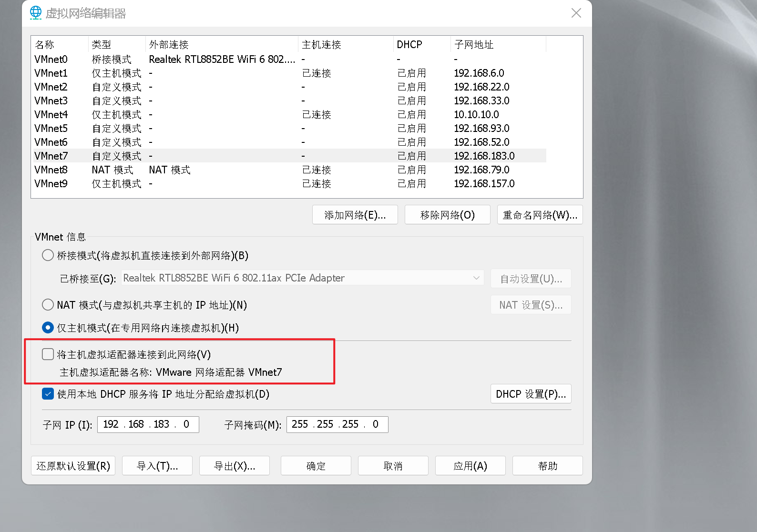Click first 255 octet in 子网掩码 field

[x=300, y=424]
